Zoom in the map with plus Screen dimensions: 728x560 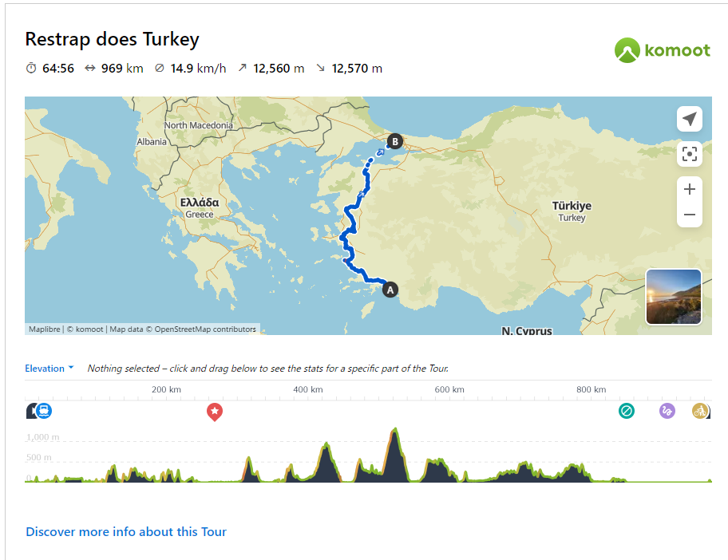(690, 189)
